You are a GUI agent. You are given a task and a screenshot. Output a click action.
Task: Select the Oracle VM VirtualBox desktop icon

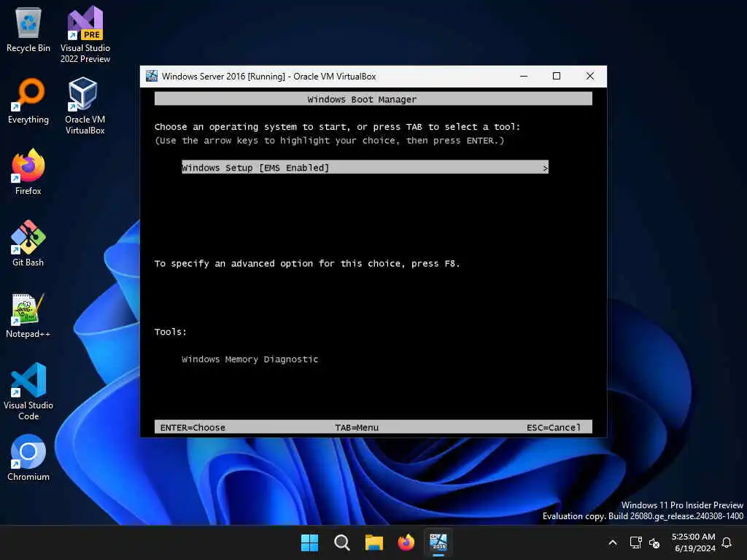click(x=85, y=106)
